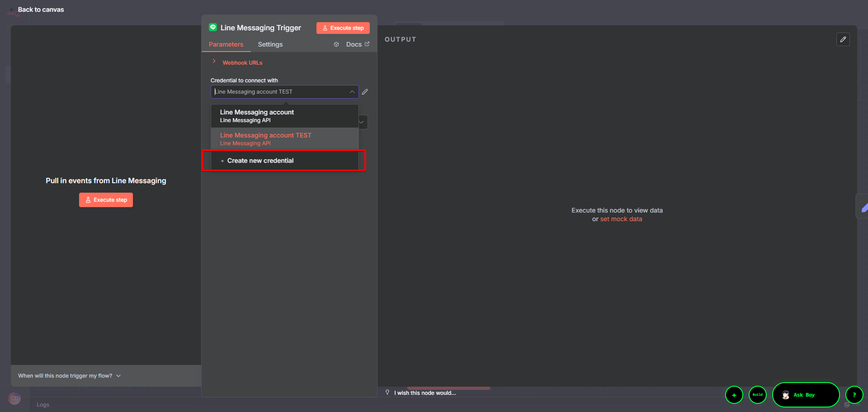Screen dimensions: 868x412
Task: Click the Line Messaging green logo icon
Action: tap(213, 28)
